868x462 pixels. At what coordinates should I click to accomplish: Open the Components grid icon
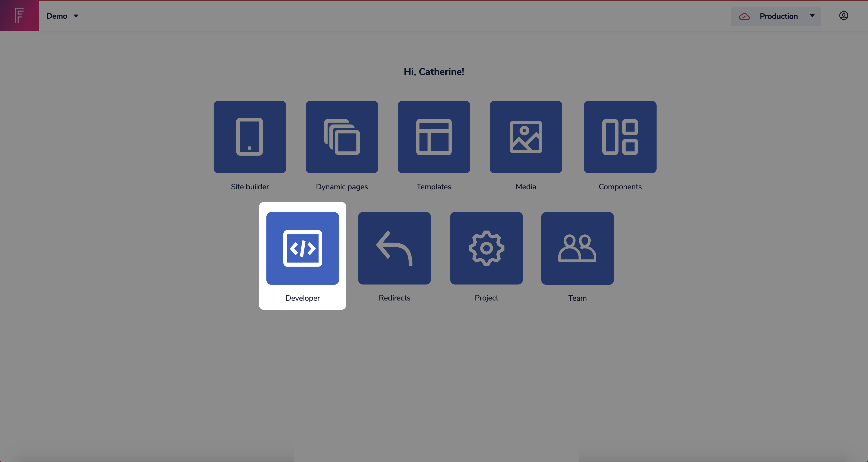pos(620,137)
